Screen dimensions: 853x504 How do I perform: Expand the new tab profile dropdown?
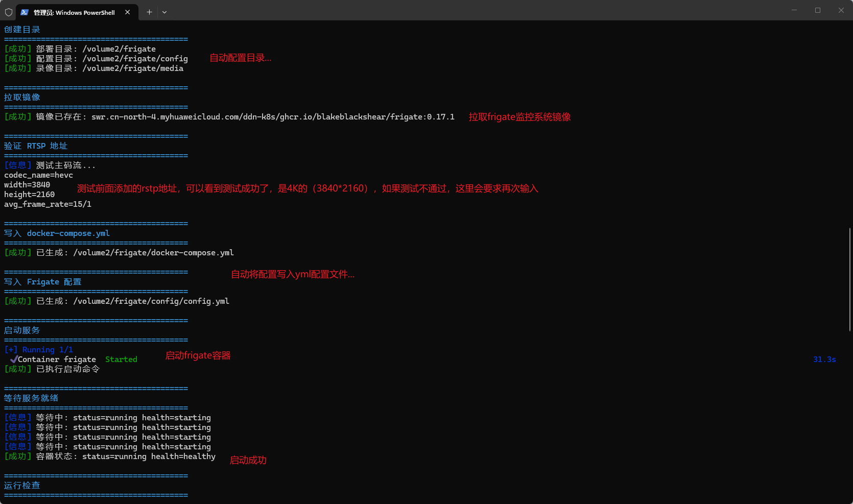click(164, 12)
